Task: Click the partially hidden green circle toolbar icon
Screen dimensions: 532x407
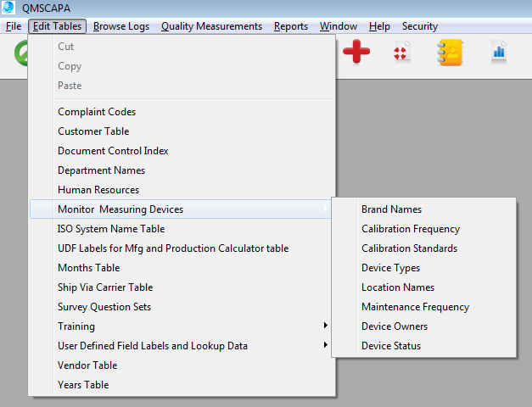Action: (20, 53)
